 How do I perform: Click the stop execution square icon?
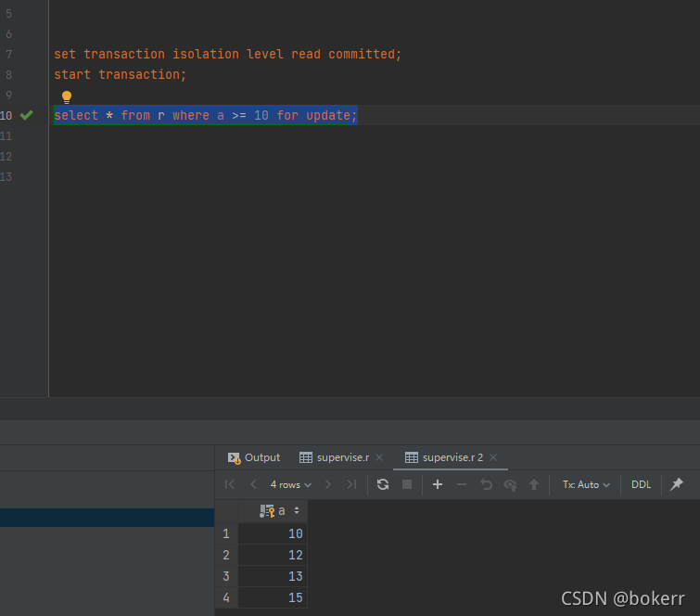[407, 484]
